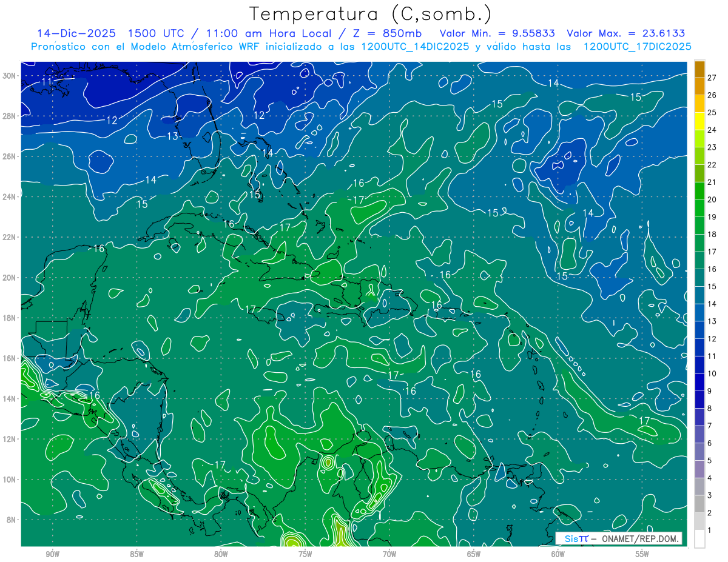Image resolution: width=728 pixels, height=562 pixels.
Task: Click the '85W' longitude axis label
Action: [136, 554]
